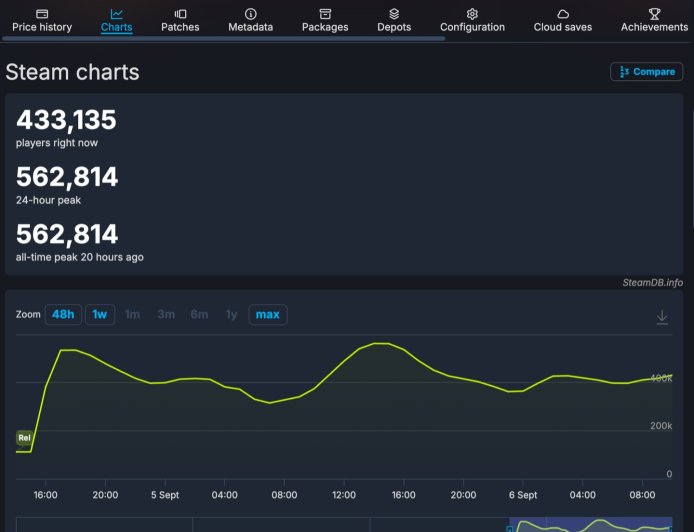Image resolution: width=694 pixels, height=532 pixels.
Task: Click the Metadata info icon
Action: [250, 13]
